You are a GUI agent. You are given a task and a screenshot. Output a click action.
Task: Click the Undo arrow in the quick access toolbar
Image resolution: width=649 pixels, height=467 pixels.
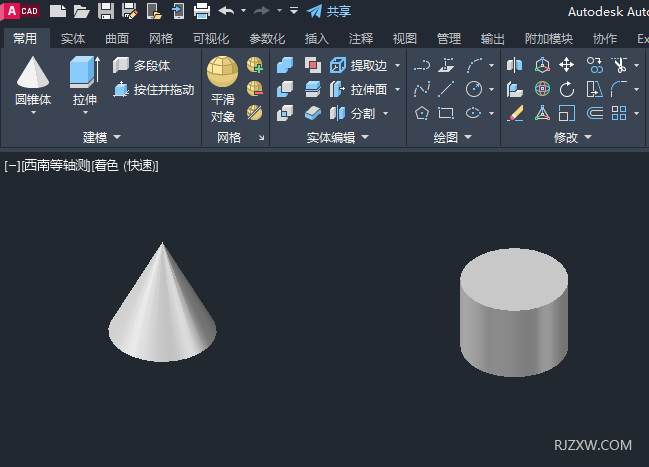click(226, 11)
